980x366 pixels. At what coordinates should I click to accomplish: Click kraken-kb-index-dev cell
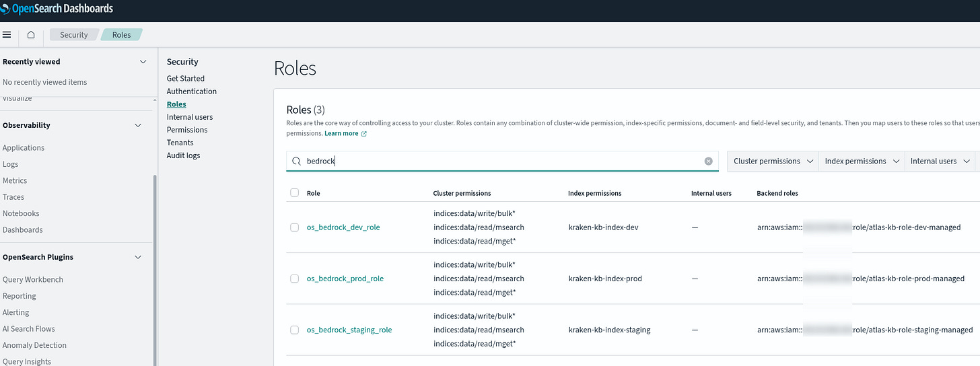[603, 227]
